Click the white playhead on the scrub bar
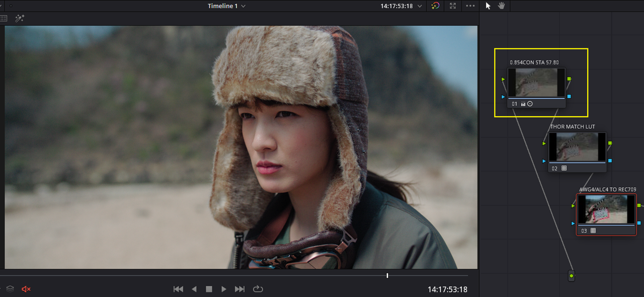Image resolution: width=644 pixels, height=297 pixels. pyautogui.click(x=387, y=275)
